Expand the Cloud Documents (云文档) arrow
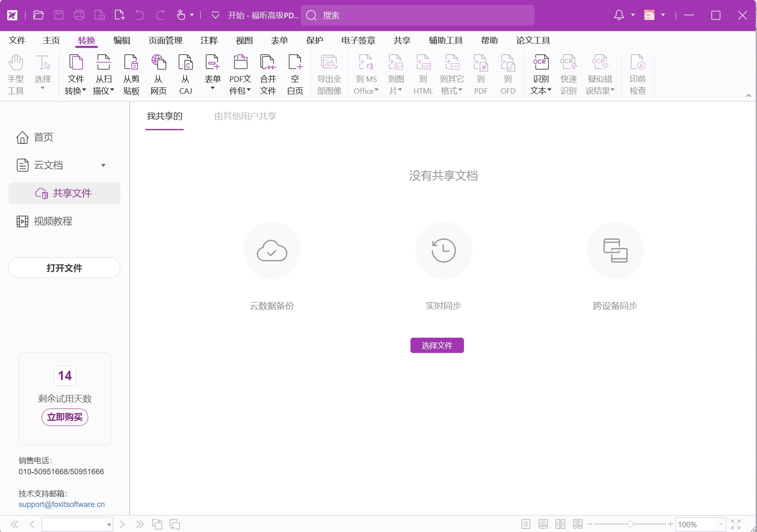 point(103,165)
